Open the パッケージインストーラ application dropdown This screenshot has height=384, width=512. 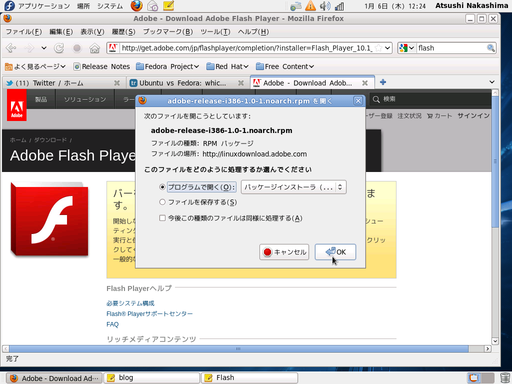294,187
